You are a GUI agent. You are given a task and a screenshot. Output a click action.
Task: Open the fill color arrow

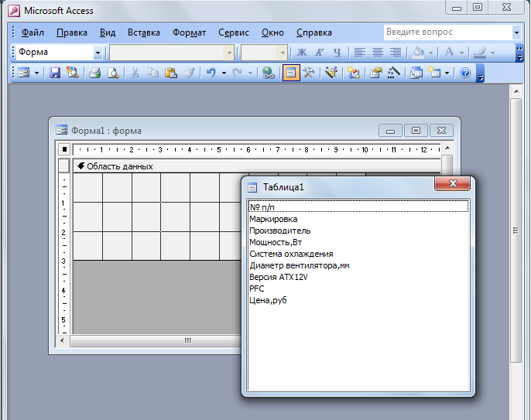point(430,53)
